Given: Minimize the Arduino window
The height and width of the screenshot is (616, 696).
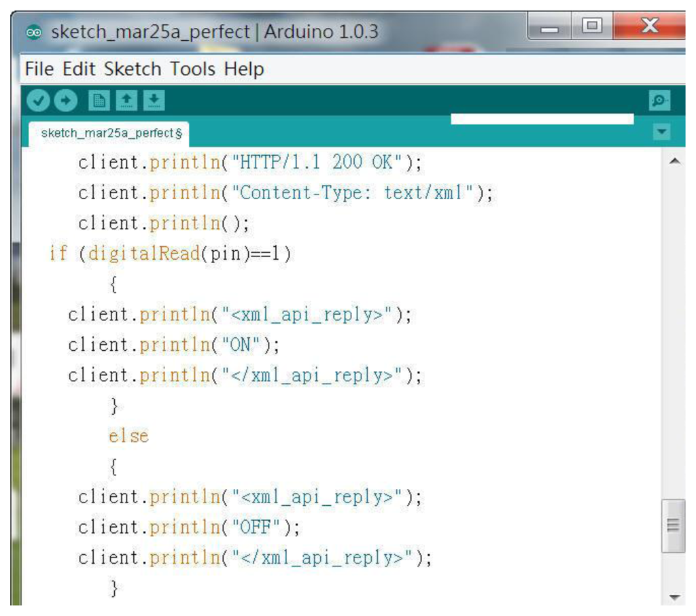Looking at the screenshot, I should pos(549,27).
